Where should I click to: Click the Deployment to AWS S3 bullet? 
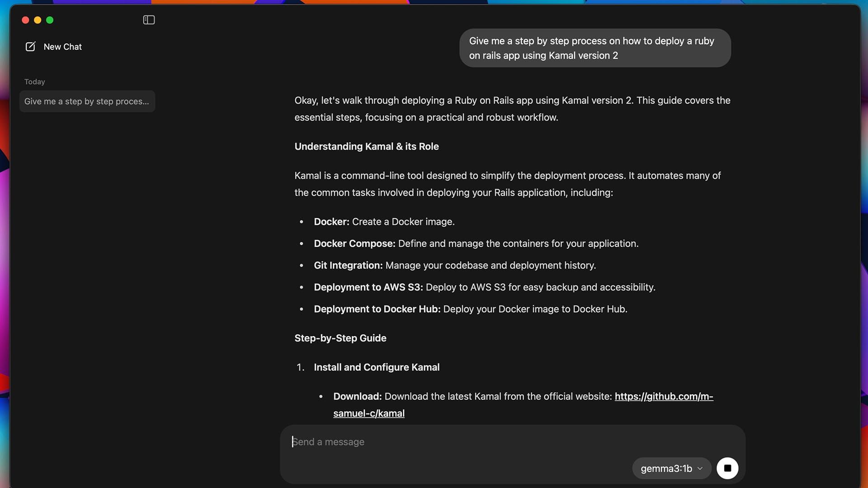[484, 287]
